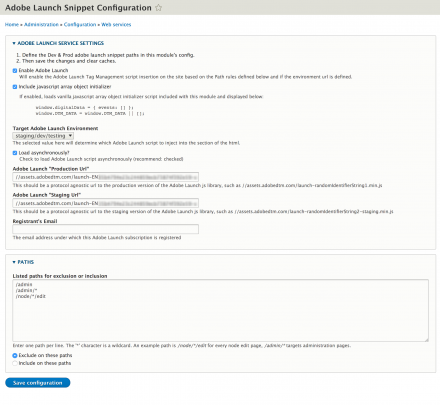Image resolution: width=440 pixels, height=405 pixels.
Task: Focus the Adobe Launch Production Url field
Action: pyautogui.click(x=106, y=177)
